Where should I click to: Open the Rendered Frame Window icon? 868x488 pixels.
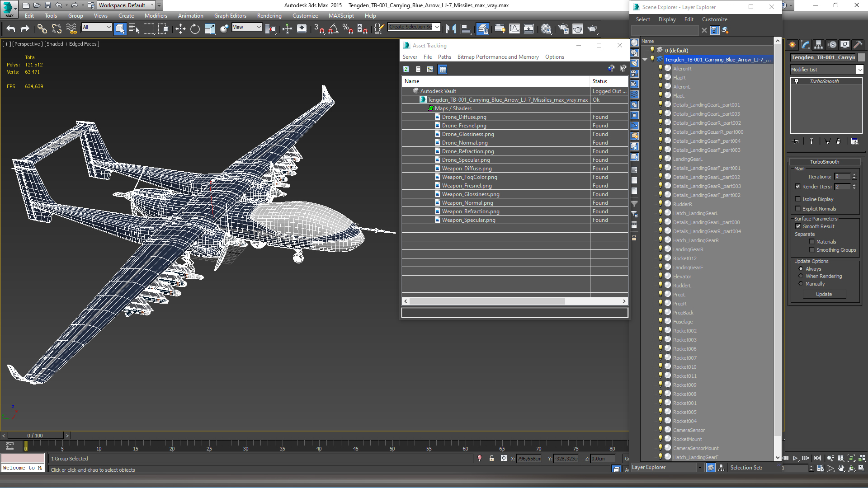coord(578,29)
